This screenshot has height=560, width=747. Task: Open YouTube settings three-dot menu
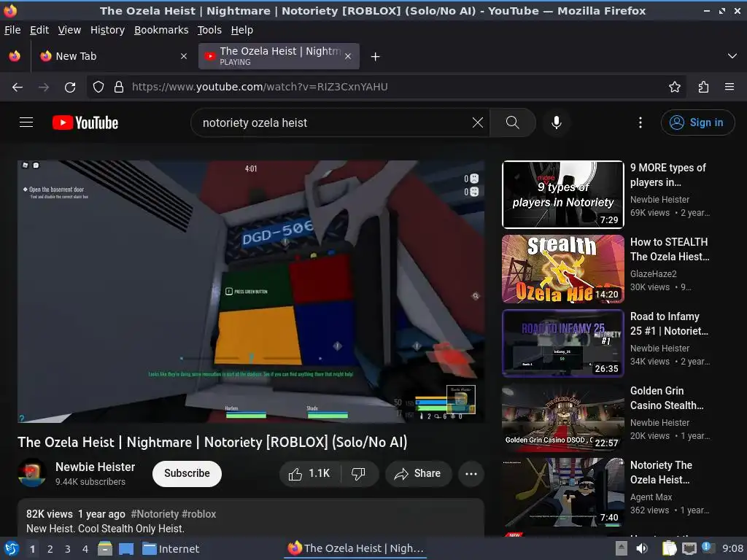[640, 122]
